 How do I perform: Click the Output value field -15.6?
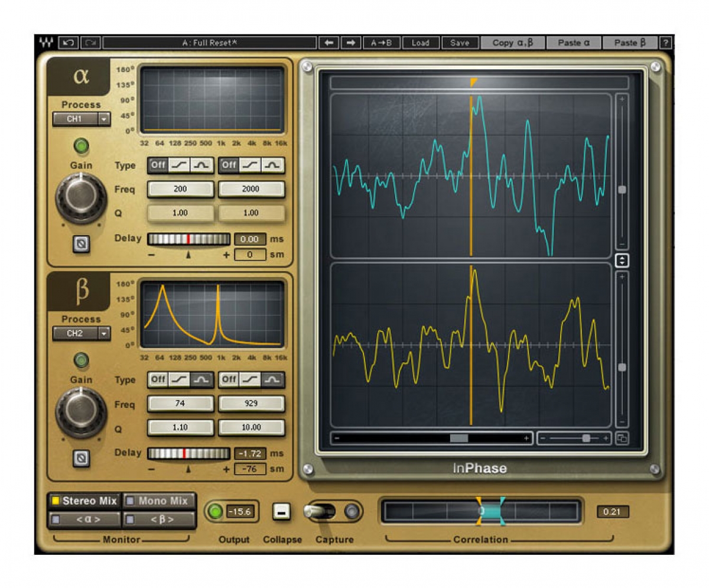[x=240, y=512]
